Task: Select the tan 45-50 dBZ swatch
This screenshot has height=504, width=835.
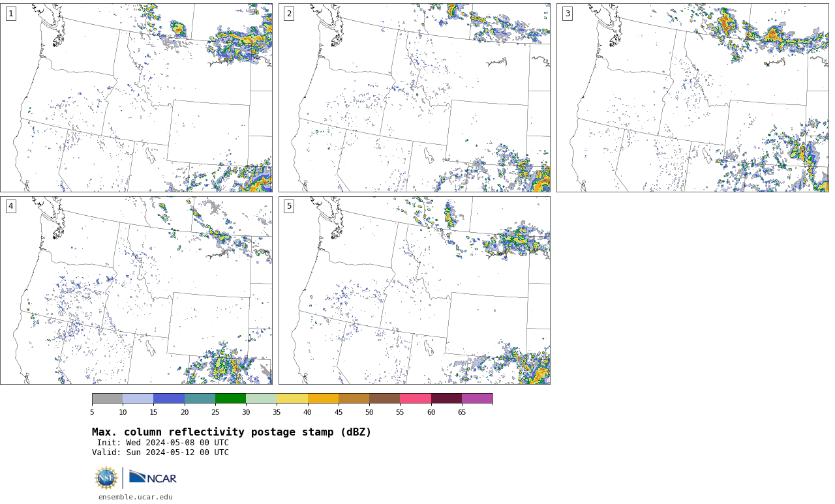Action: [x=354, y=398]
